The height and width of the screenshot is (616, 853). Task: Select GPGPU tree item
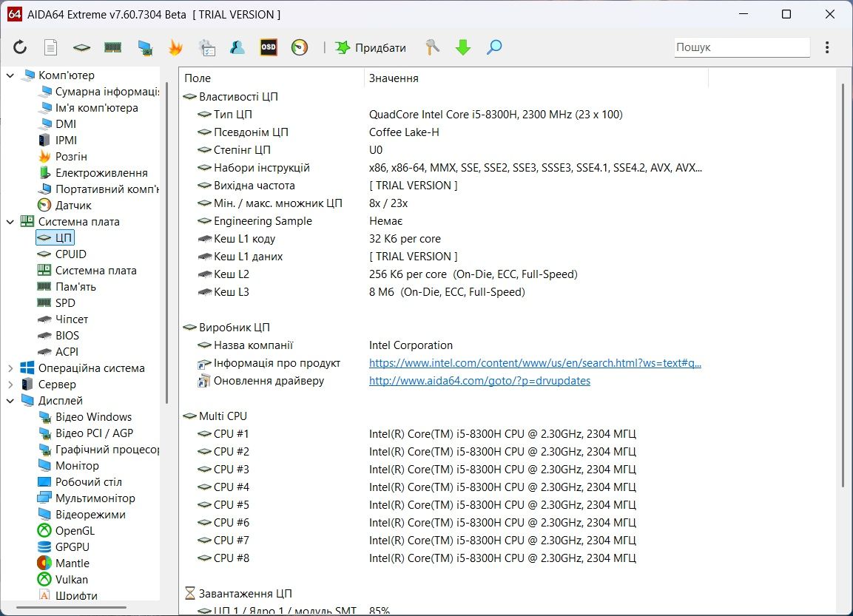[64, 547]
